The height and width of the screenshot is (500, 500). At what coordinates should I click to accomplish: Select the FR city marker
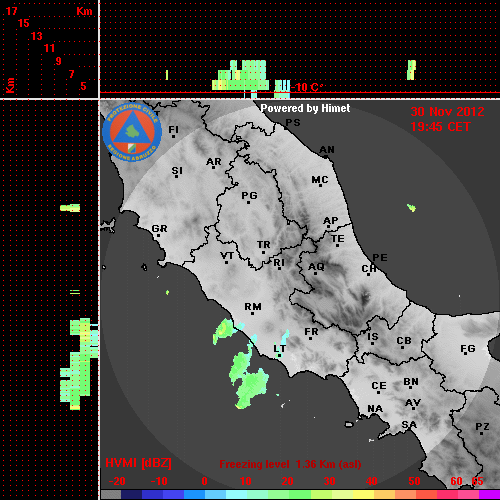pos(311,334)
